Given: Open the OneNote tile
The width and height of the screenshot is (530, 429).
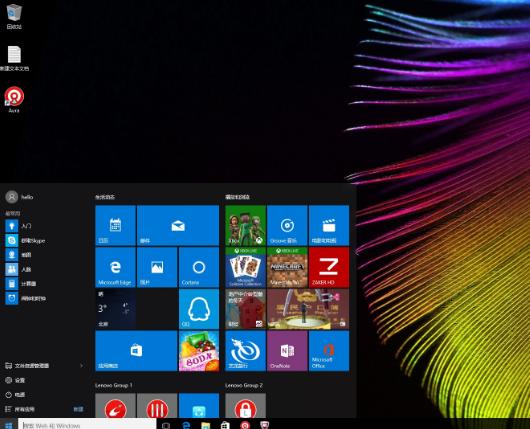Looking at the screenshot, I should [x=287, y=351].
